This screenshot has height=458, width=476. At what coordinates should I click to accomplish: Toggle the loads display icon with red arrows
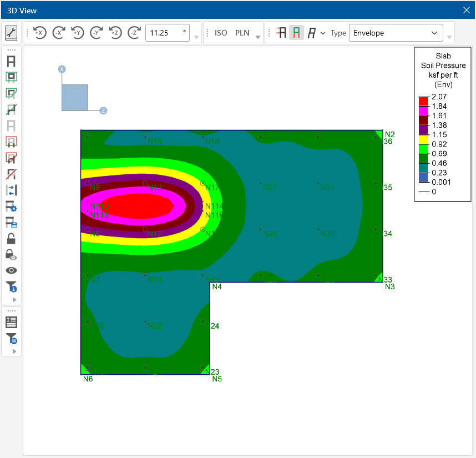[280, 33]
